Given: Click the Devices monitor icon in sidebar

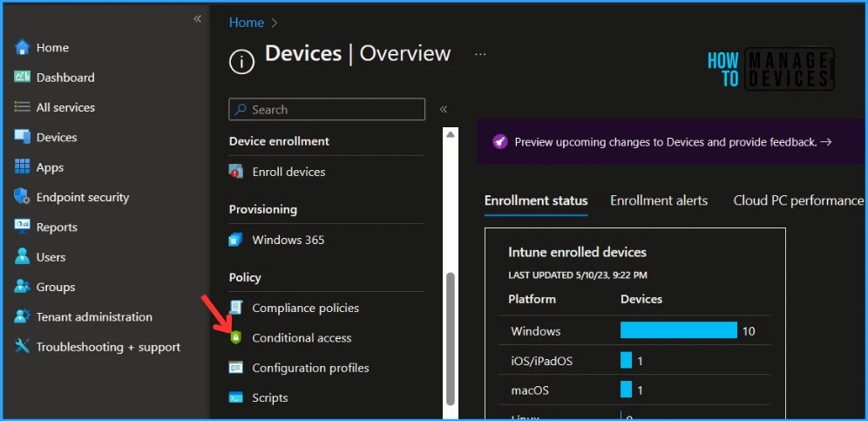Looking at the screenshot, I should pos(22,137).
